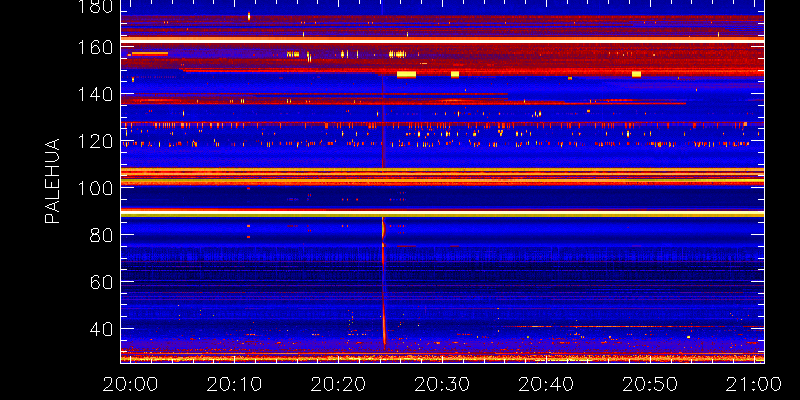Click the 40 frequency axis label
Screen dimensions: 800x400
pos(101,329)
